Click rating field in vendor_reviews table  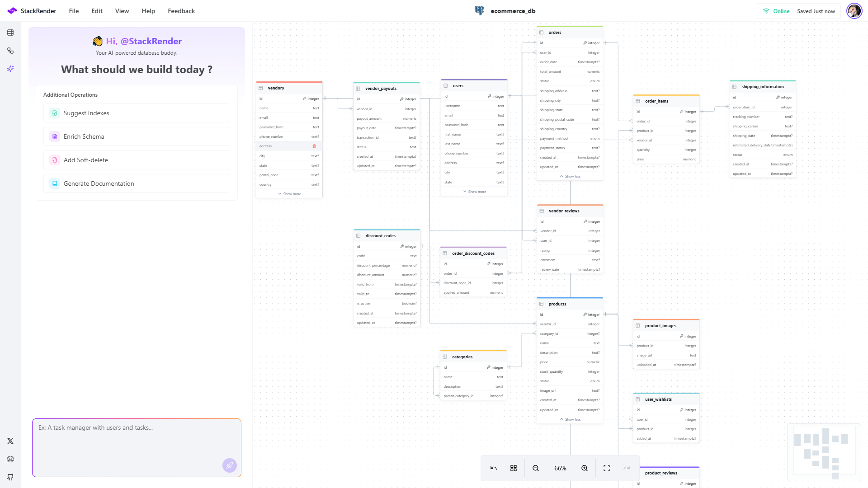point(570,250)
